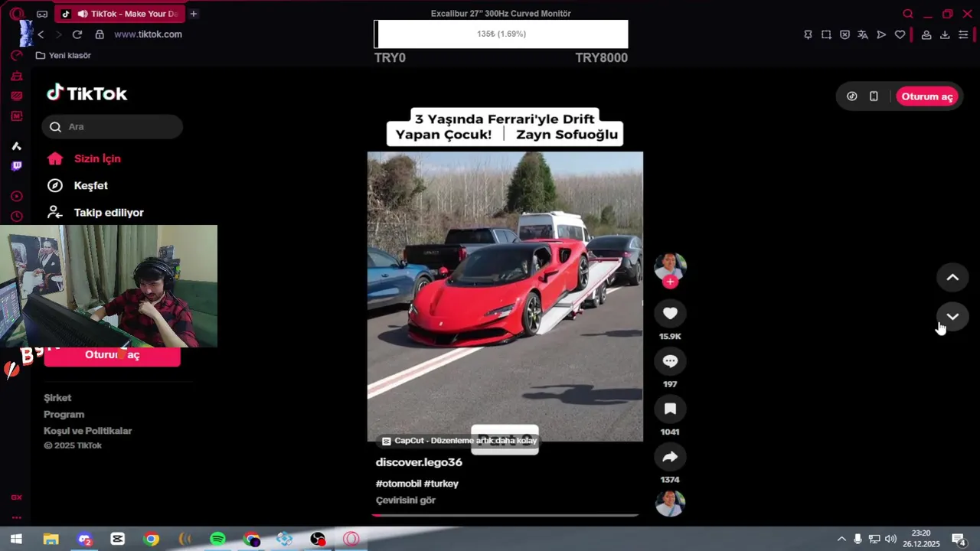
Task: Click the TikTok logo
Action: click(x=87, y=93)
